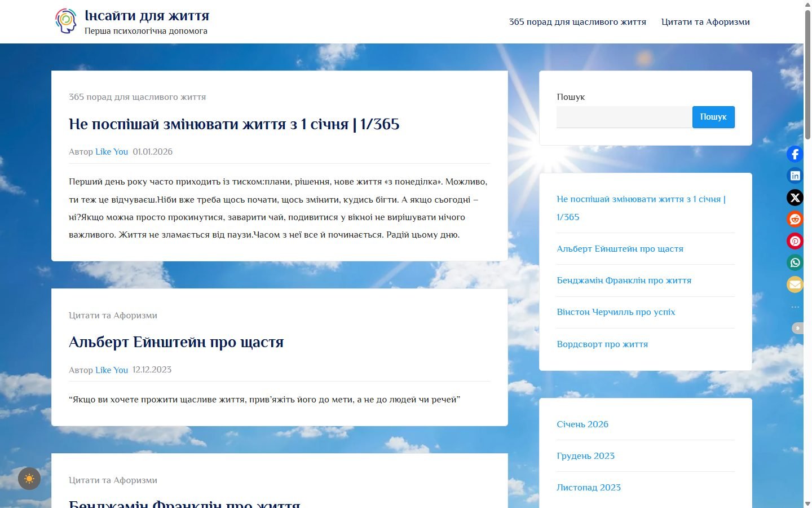
Task: Open sidebar link 'Вордсворт про життя'
Action: [x=602, y=344]
